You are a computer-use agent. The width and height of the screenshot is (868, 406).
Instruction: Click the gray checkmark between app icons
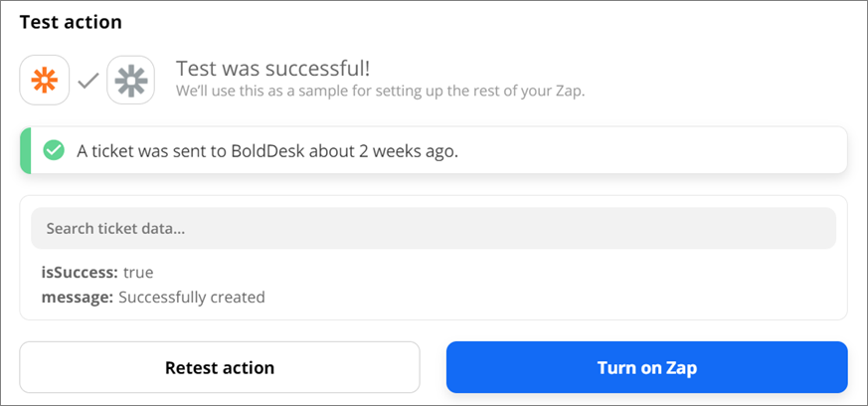point(88,81)
